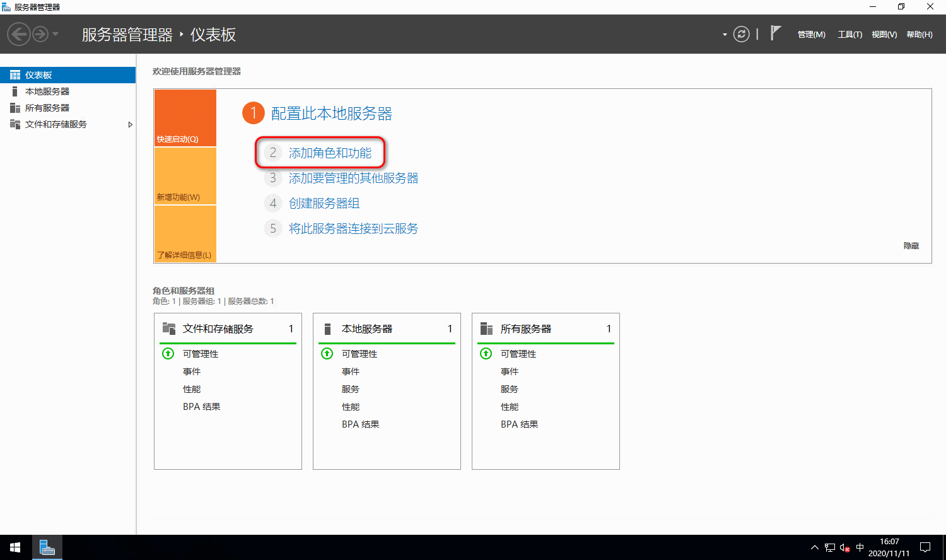Show hidden system tray icons
The height and width of the screenshot is (560, 946).
click(x=814, y=547)
